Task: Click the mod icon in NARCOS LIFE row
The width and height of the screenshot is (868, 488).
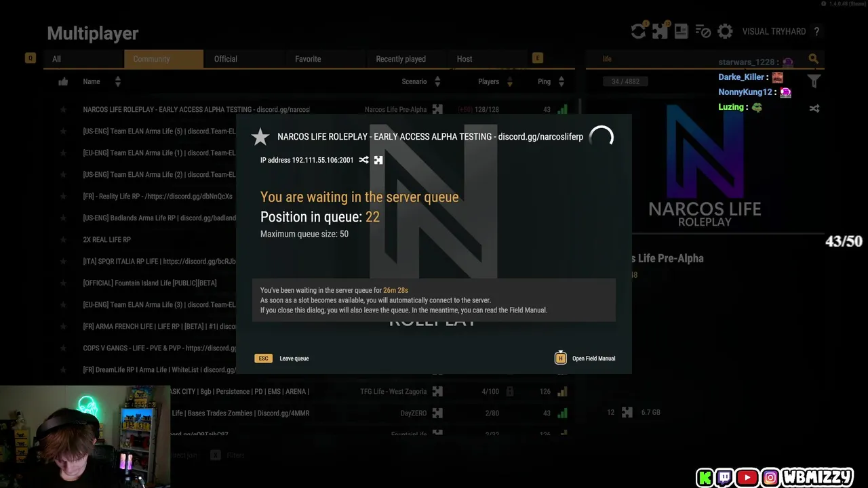Action: [437, 109]
